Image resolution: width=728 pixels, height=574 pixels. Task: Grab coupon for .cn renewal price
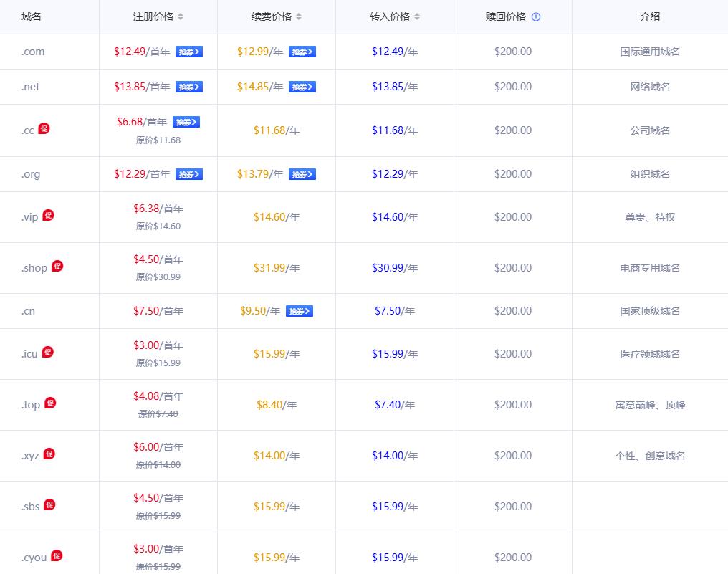pyautogui.click(x=299, y=311)
